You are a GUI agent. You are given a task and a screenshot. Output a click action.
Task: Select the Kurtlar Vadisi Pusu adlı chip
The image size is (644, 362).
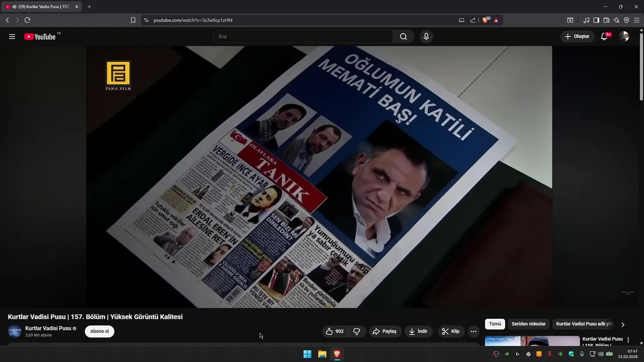(584, 324)
